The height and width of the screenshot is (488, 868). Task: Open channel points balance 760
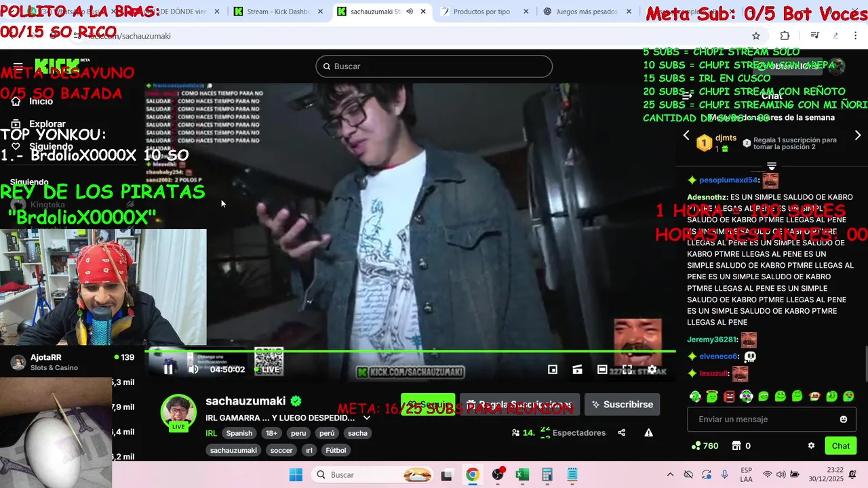pos(705,446)
